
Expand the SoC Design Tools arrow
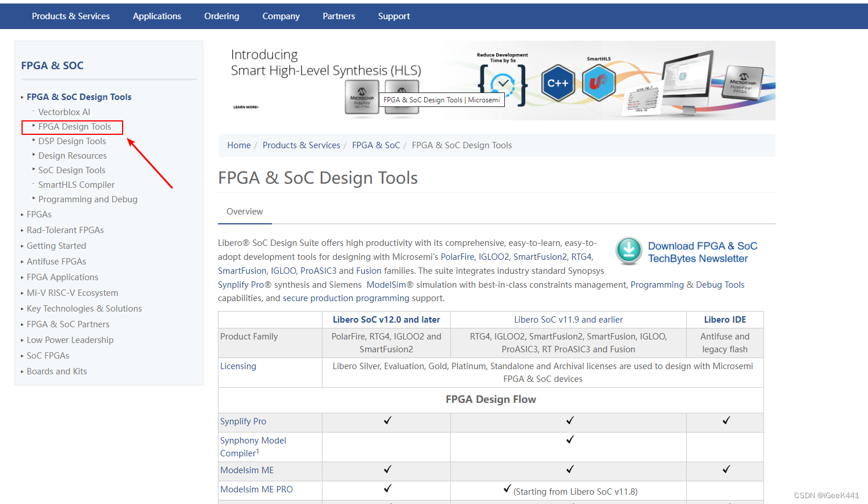(x=34, y=169)
